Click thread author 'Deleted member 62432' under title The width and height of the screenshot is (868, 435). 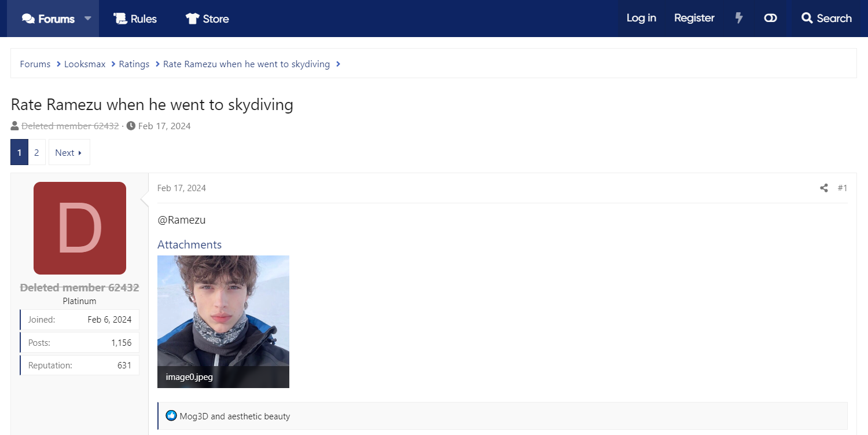70,126
